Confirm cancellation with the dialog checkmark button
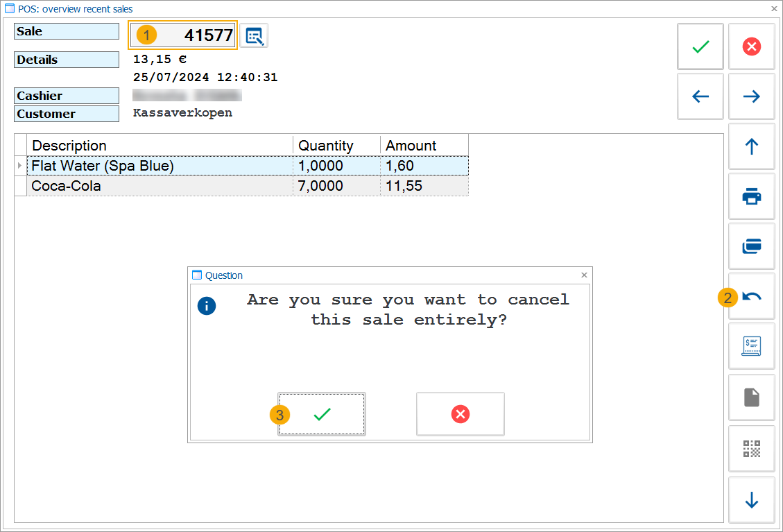The height and width of the screenshot is (532, 783). pyautogui.click(x=321, y=414)
